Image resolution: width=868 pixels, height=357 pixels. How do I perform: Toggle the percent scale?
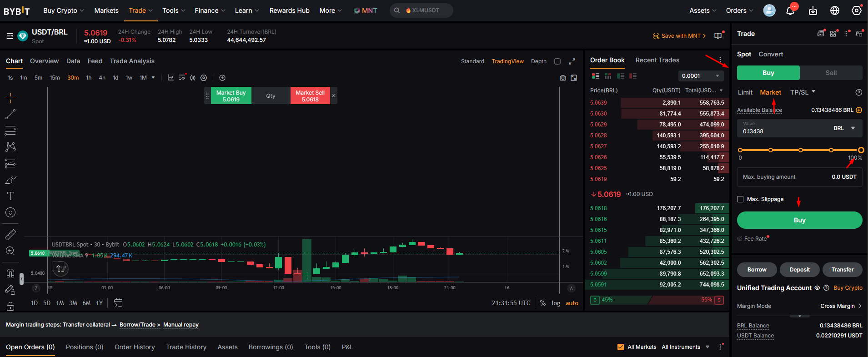pos(543,303)
